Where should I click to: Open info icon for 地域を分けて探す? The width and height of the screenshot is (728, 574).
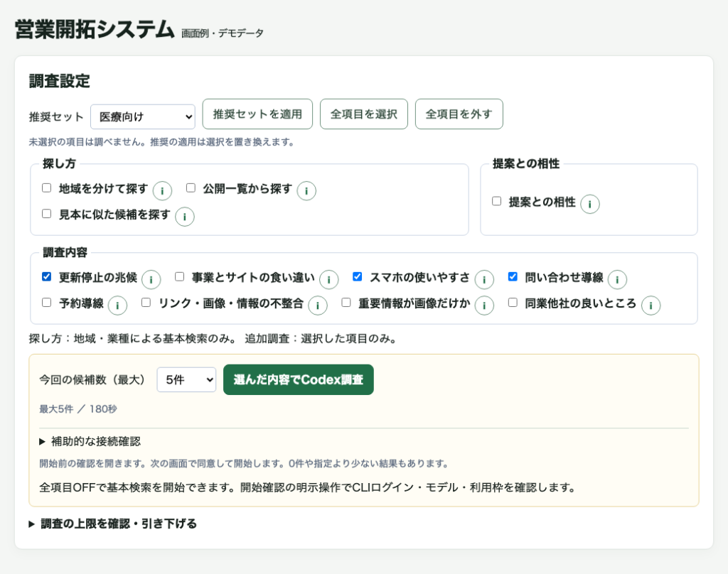(x=162, y=190)
